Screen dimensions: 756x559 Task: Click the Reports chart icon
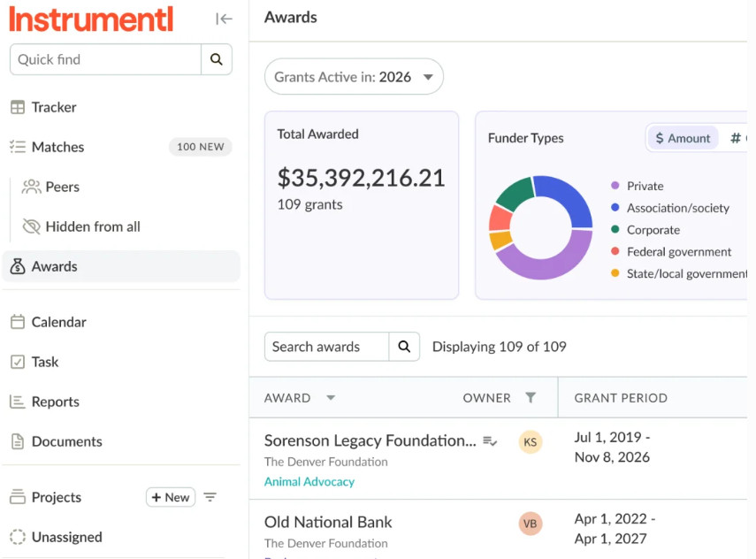click(18, 402)
